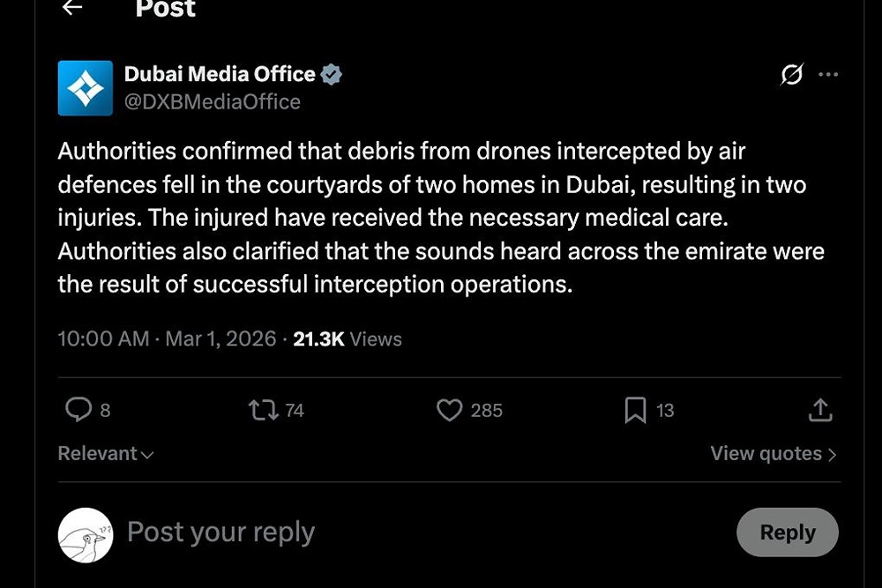882x588 pixels.
Task: Share the post via the upload arrow icon
Action: click(x=820, y=410)
